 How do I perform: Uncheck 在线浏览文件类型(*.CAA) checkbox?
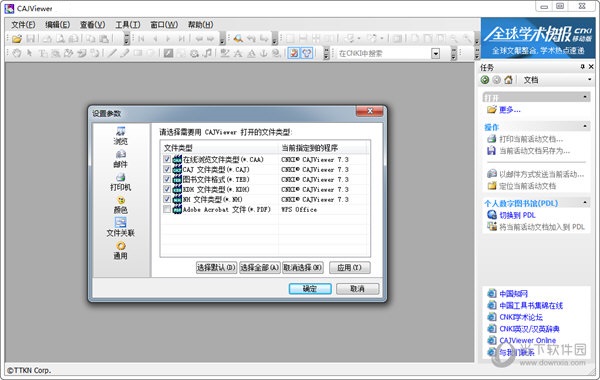click(x=167, y=159)
